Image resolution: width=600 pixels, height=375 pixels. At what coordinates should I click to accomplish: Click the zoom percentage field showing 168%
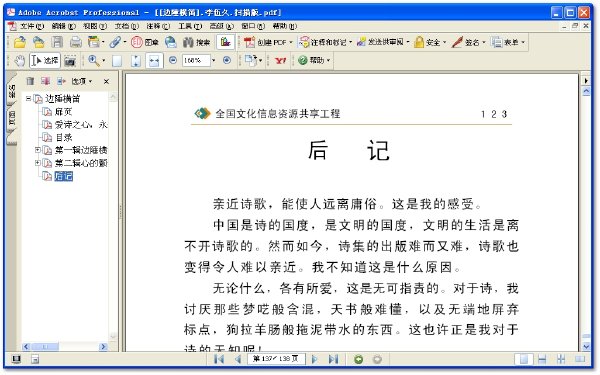coord(196,60)
